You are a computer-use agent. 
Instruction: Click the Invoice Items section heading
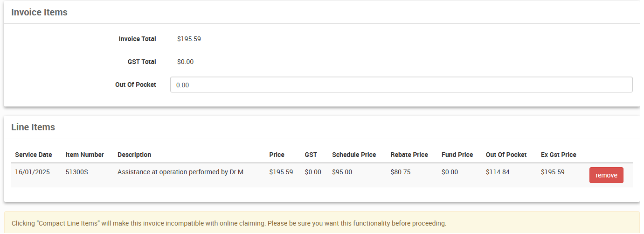point(39,13)
